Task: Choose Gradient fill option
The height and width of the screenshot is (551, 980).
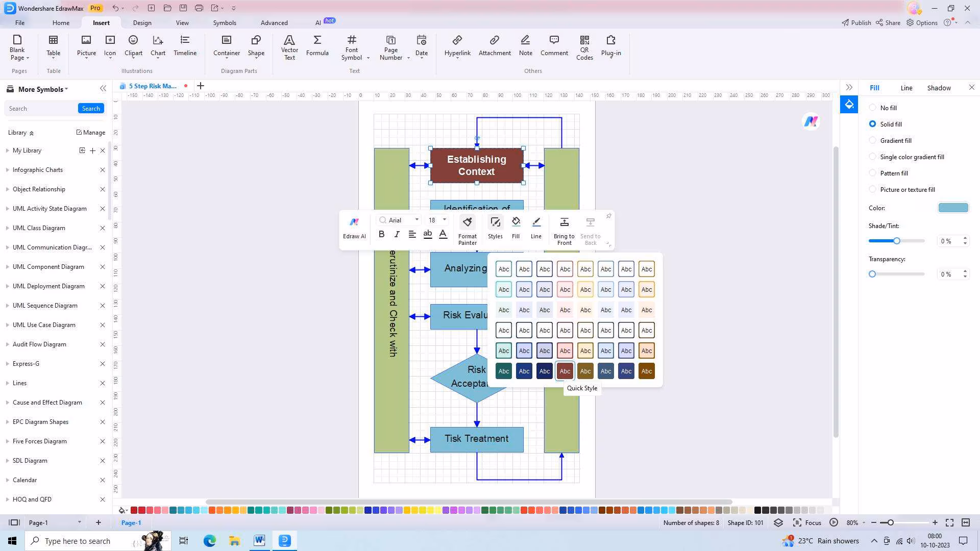Action: 872,140
